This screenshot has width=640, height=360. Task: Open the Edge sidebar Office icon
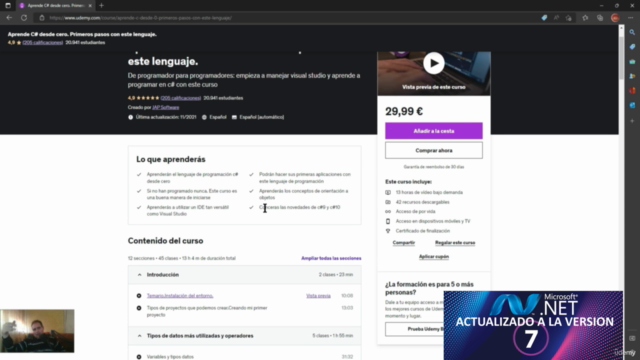coord(632,91)
